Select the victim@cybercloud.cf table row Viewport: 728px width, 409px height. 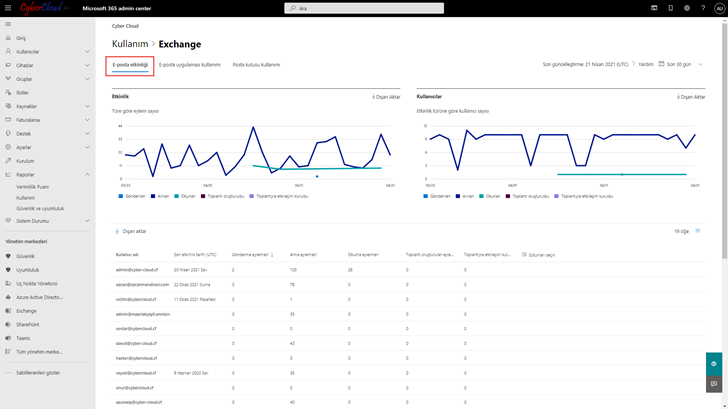click(x=409, y=299)
